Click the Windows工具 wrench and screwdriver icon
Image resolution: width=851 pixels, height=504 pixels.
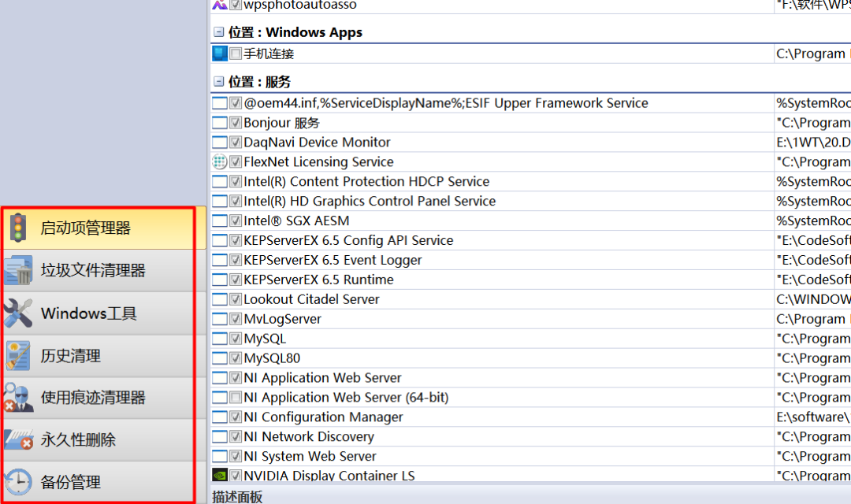18,313
